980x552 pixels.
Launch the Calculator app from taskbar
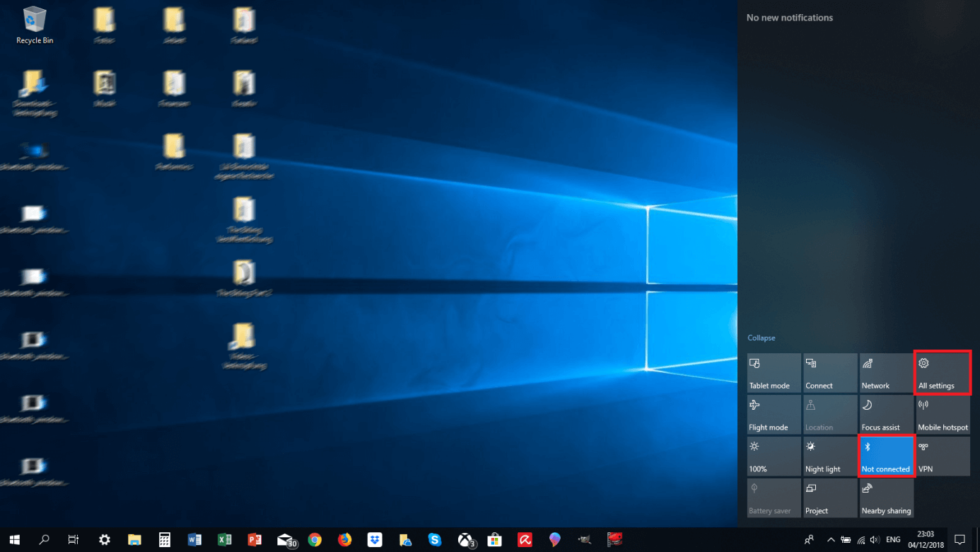pyautogui.click(x=165, y=539)
